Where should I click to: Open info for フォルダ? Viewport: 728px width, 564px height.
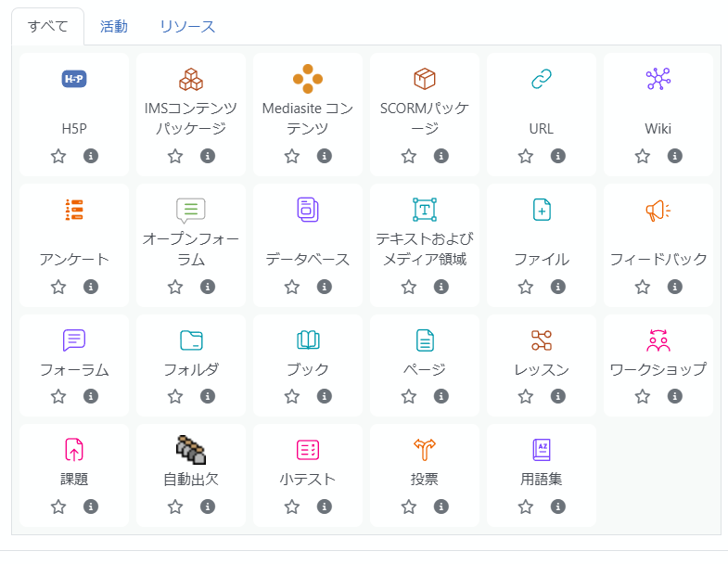tap(208, 396)
